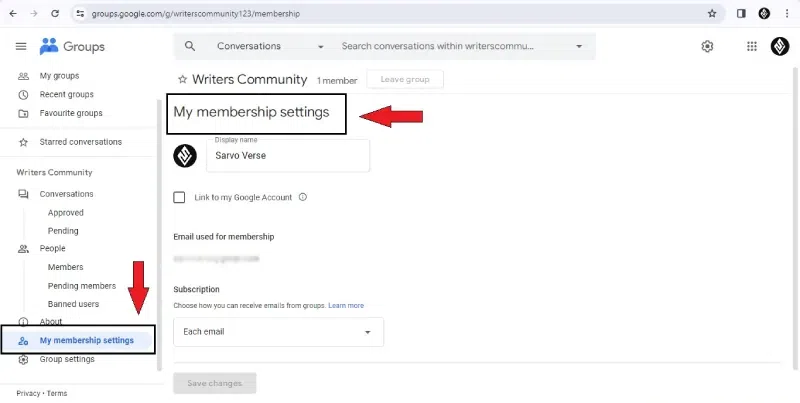Click My groups people icon
Screen dimensions: 800x403
[23, 76]
